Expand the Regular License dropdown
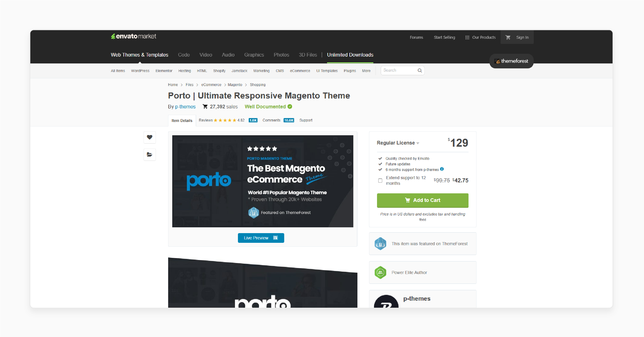644x337 pixels. [x=398, y=143]
